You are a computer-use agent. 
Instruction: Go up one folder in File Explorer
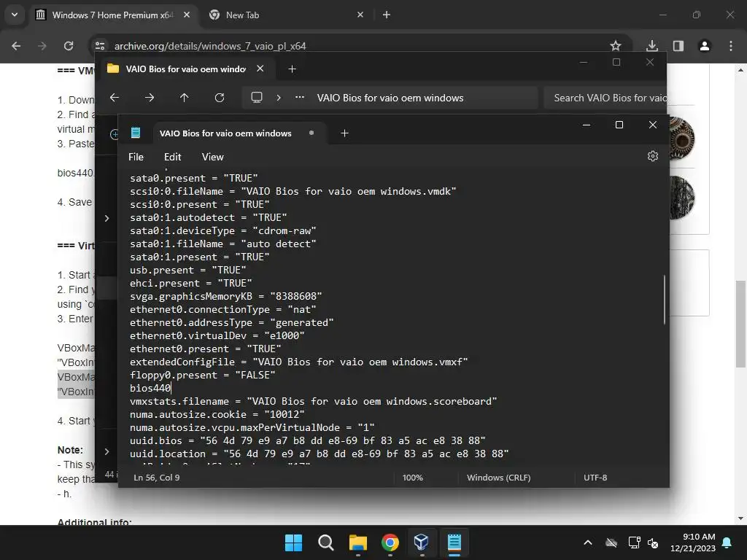(x=185, y=98)
